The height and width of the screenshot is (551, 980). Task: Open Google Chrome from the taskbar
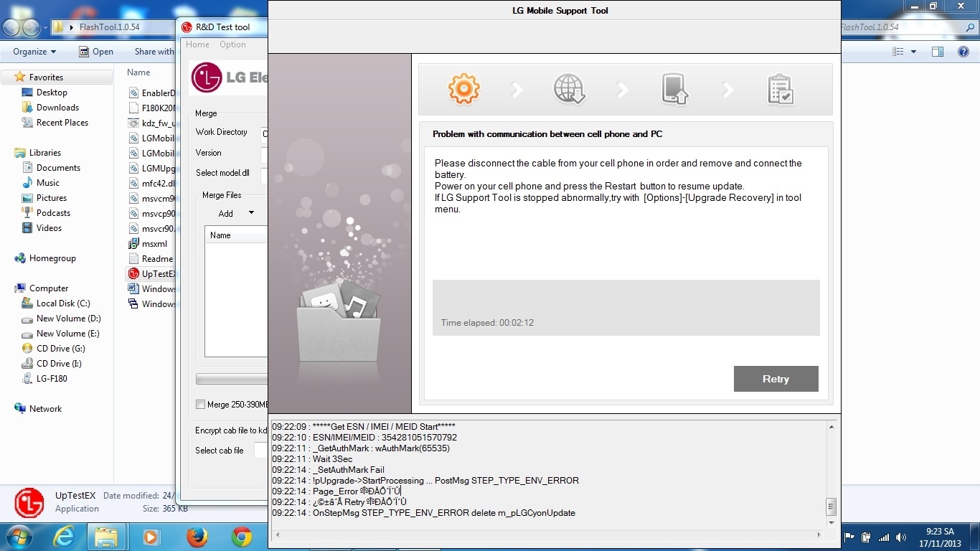point(241,537)
